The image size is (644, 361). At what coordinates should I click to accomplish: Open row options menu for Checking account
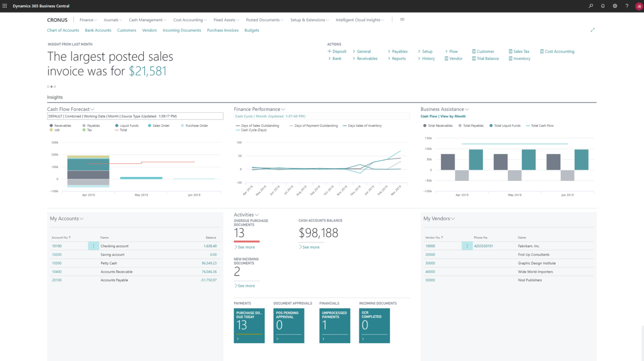(94, 246)
